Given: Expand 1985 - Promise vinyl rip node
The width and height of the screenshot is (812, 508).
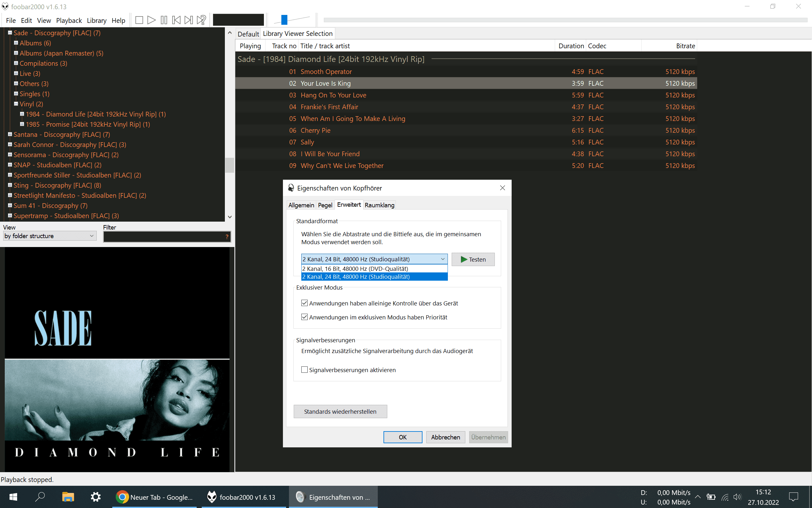Looking at the screenshot, I should [22, 124].
